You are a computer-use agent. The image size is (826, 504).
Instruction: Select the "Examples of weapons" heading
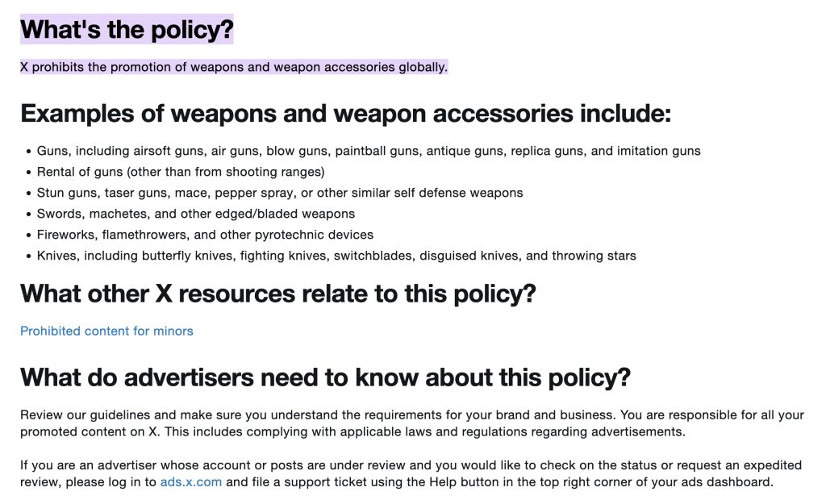(345, 114)
